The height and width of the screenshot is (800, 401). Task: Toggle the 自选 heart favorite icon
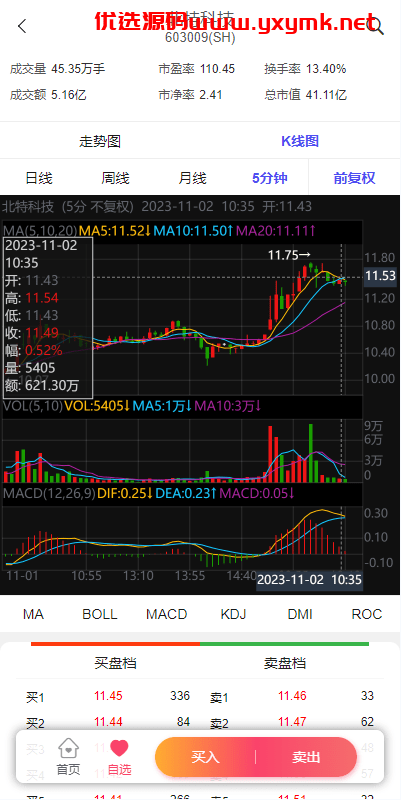tap(119, 748)
